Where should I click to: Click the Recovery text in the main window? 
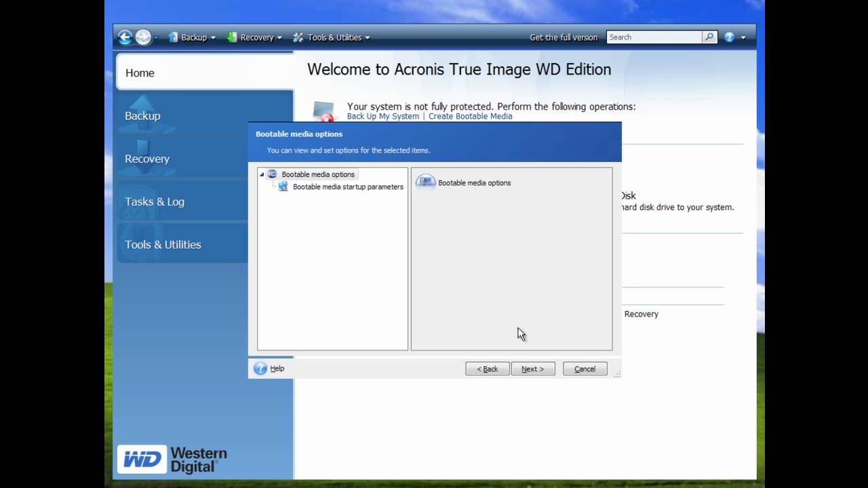[641, 314]
